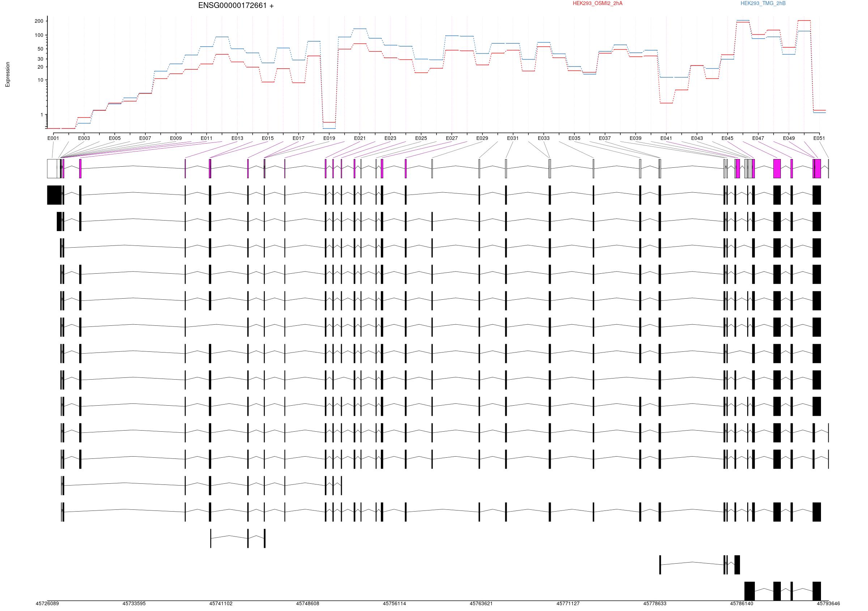Viewport: 868px width, 611px height.
Task: Click the gene title ENSG00000172661 +
Action: click(236, 6)
